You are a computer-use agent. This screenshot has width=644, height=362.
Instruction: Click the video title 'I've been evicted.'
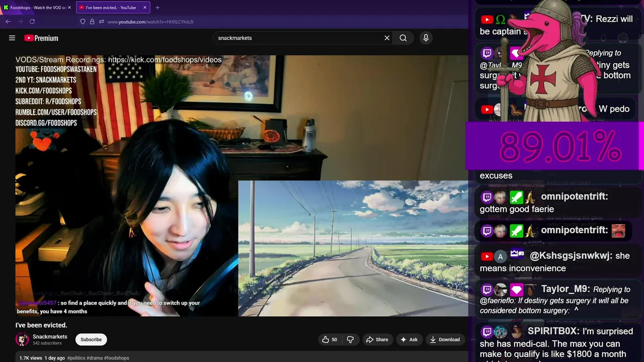[x=41, y=325]
